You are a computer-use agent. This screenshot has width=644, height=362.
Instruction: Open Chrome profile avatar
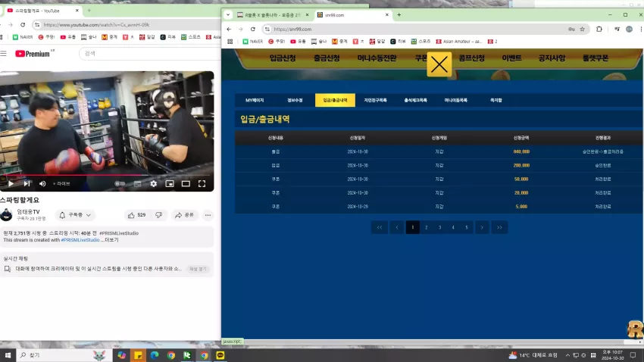pyautogui.click(x=629, y=29)
